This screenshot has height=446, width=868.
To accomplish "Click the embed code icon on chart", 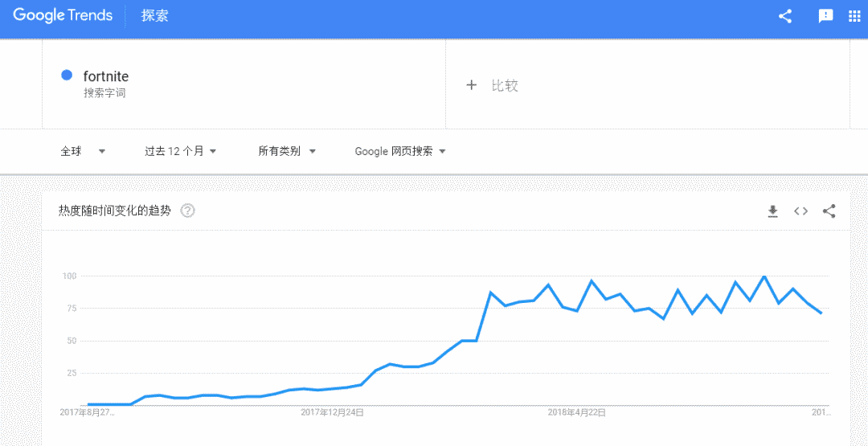I will [x=801, y=211].
